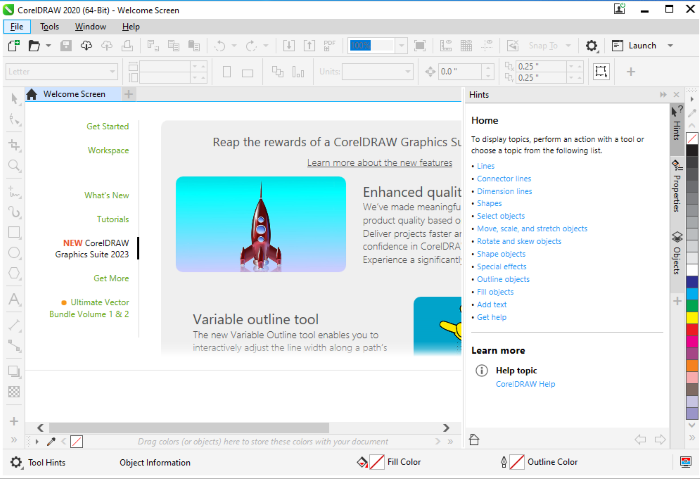Screen dimensions: 700x479
Task: Click the Launch button
Action: [x=634, y=46]
